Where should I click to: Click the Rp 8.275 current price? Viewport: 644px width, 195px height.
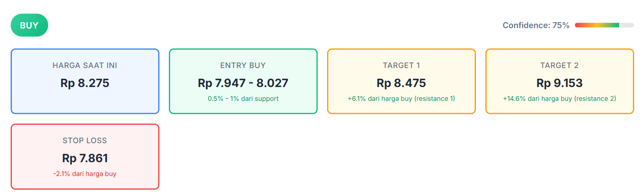(x=85, y=83)
